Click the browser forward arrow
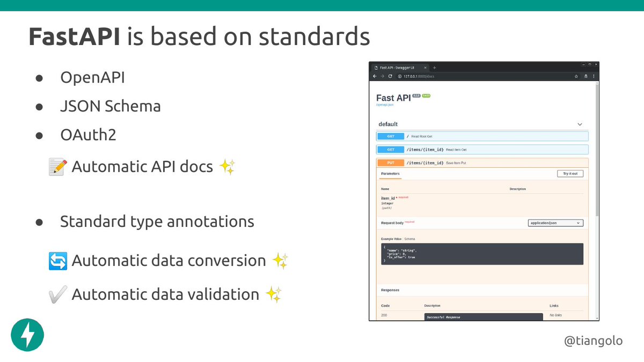644x362 pixels. pos(382,76)
